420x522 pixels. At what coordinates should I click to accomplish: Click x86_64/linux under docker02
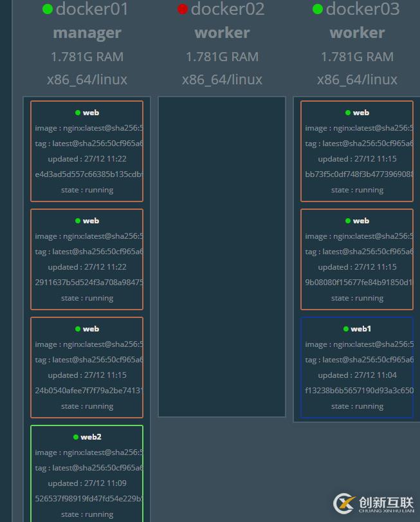[222, 80]
